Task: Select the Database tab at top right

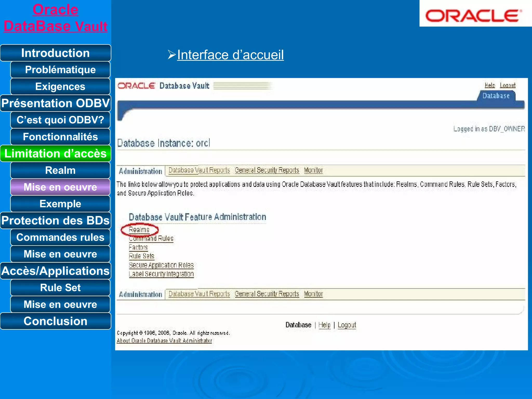Action: (496, 96)
